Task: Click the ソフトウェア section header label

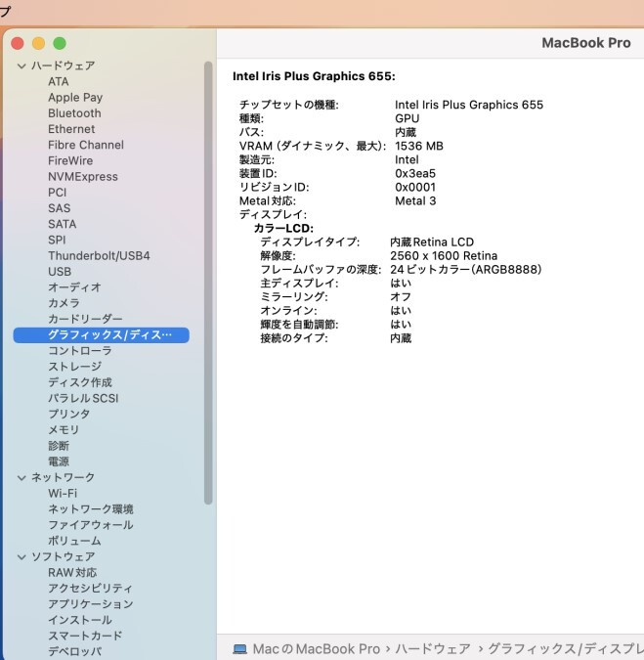Action: (64, 556)
